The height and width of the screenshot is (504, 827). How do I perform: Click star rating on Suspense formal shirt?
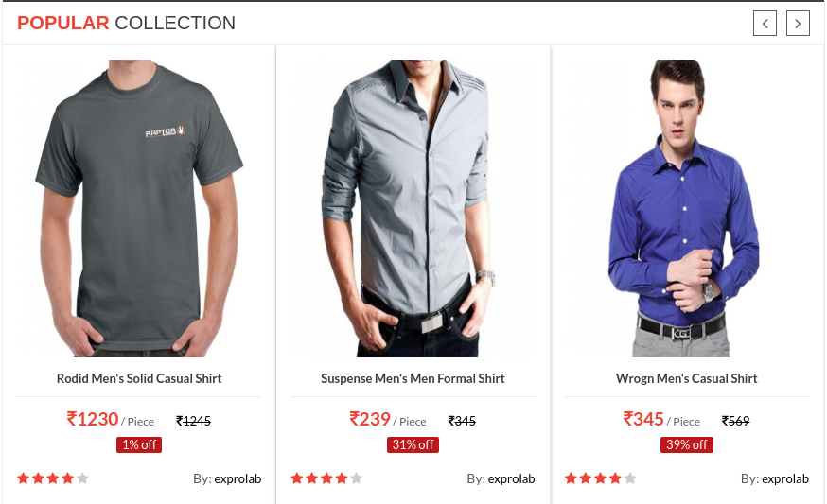(326, 478)
